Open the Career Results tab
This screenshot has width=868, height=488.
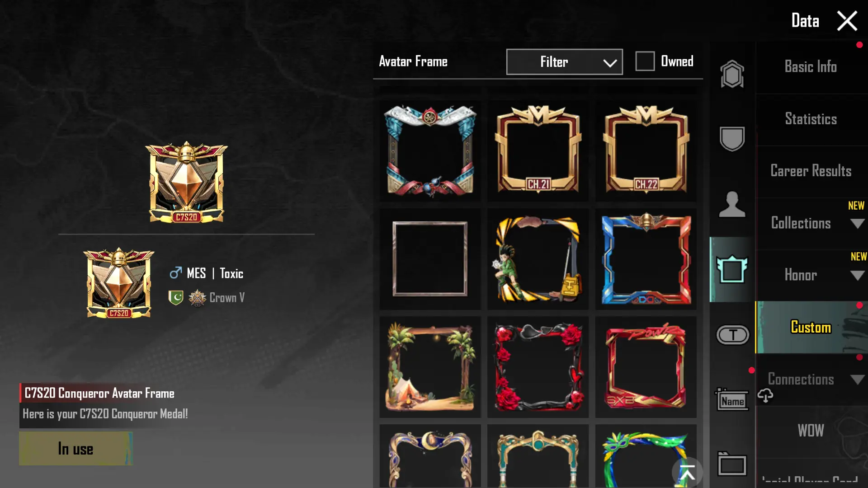tap(811, 171)
